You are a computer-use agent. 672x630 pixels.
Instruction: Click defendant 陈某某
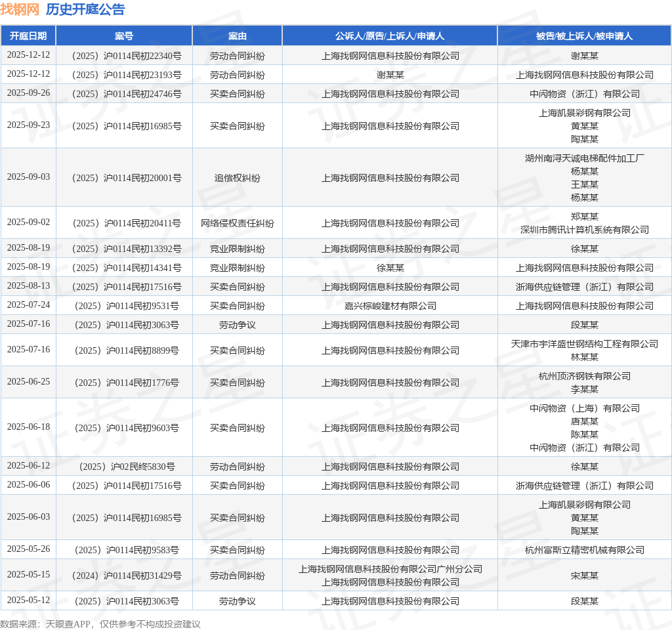(x=585, y=434)
